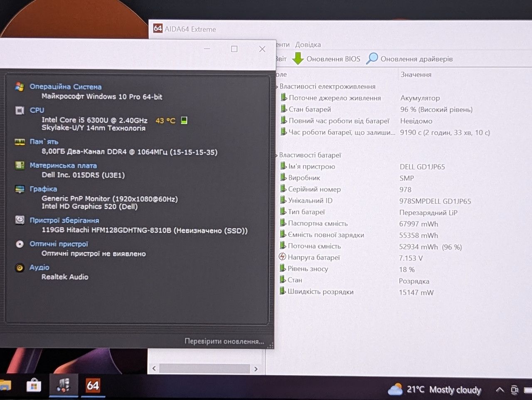The image size is (532, 400).
Task: Click the RAM memory icon in Speccy
Action: tap(20, 142)
